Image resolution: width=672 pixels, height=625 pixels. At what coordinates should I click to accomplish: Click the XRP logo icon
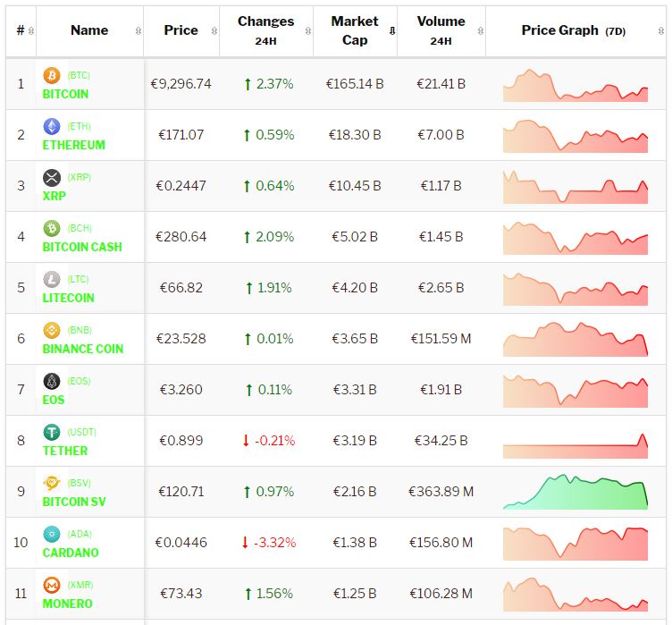(51, 178)
